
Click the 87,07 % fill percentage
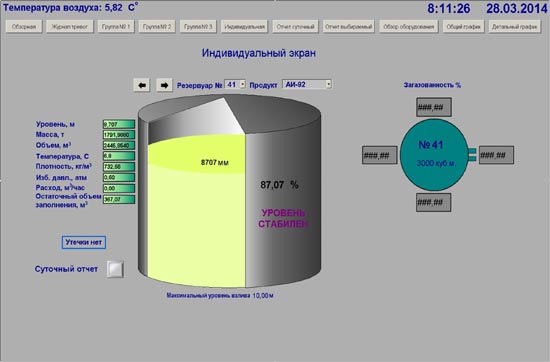coord(280,185)
